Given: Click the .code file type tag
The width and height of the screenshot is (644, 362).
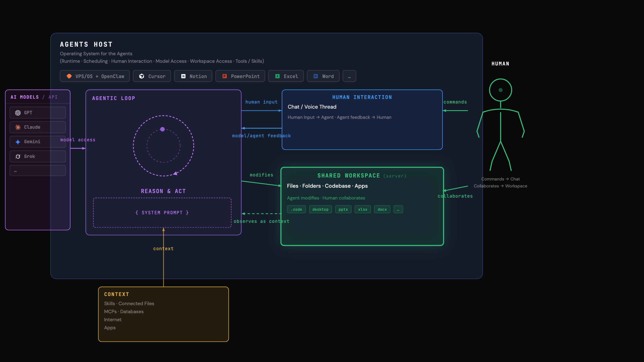Looking at the screenshot, I should 297,209.
